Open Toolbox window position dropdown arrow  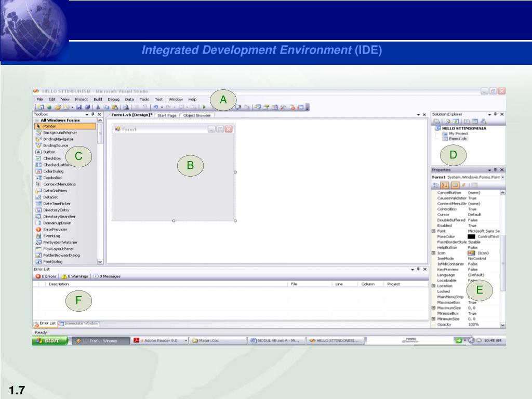87,115
